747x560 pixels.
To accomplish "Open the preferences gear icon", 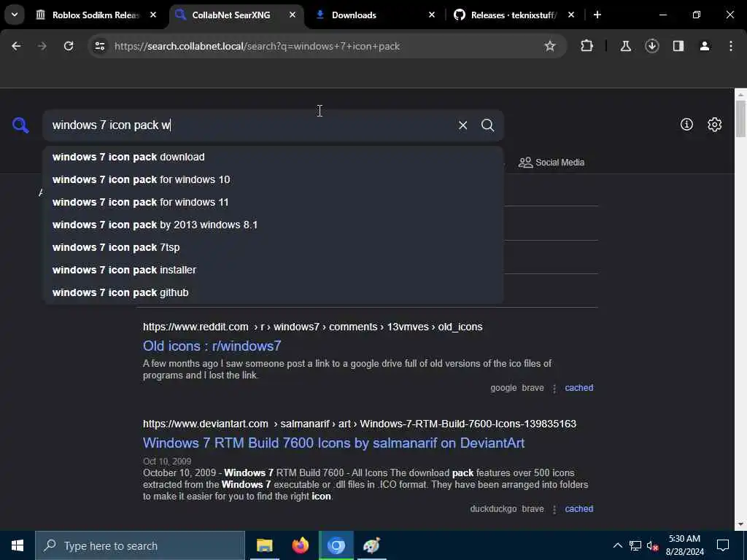I will click(714, 124).
